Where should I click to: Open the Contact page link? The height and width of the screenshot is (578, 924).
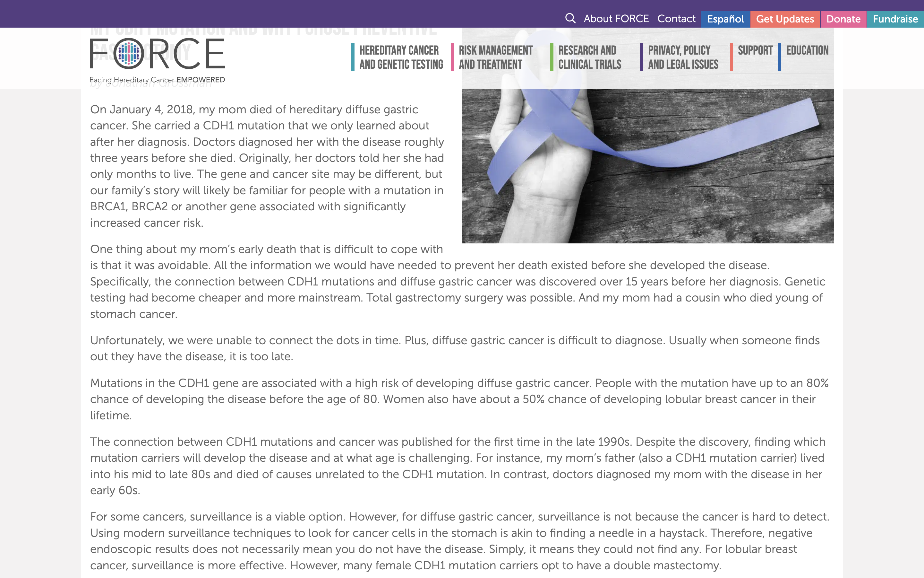(x=676, y=18)
